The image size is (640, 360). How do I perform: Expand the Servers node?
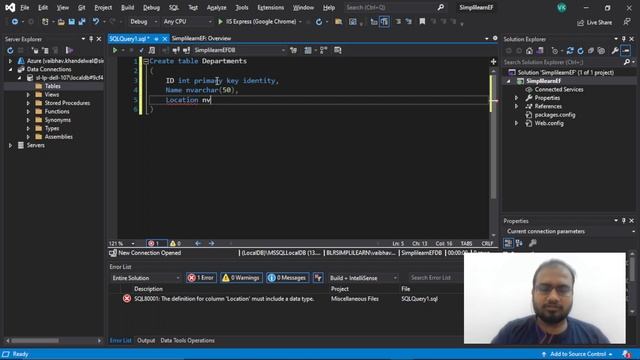11,145
